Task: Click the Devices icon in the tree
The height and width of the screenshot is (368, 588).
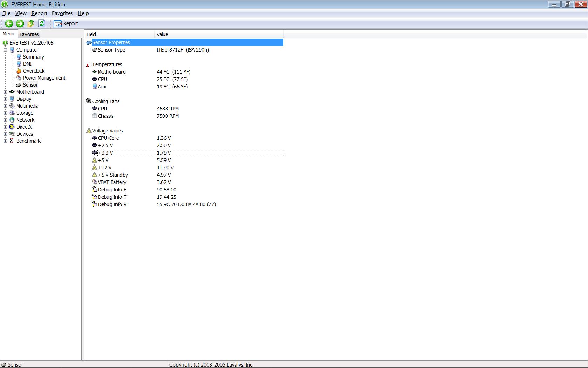Action: click(x=12, y=134)
